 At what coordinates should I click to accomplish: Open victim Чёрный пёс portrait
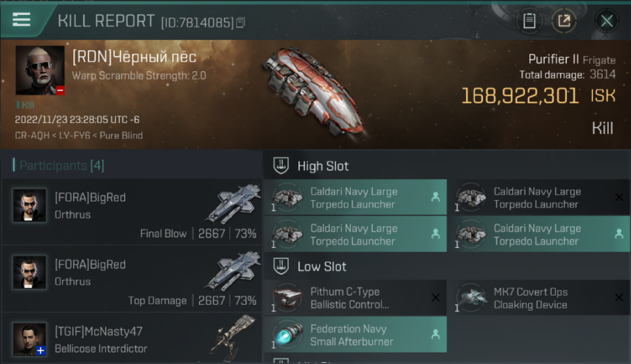(x=40, y=70)
